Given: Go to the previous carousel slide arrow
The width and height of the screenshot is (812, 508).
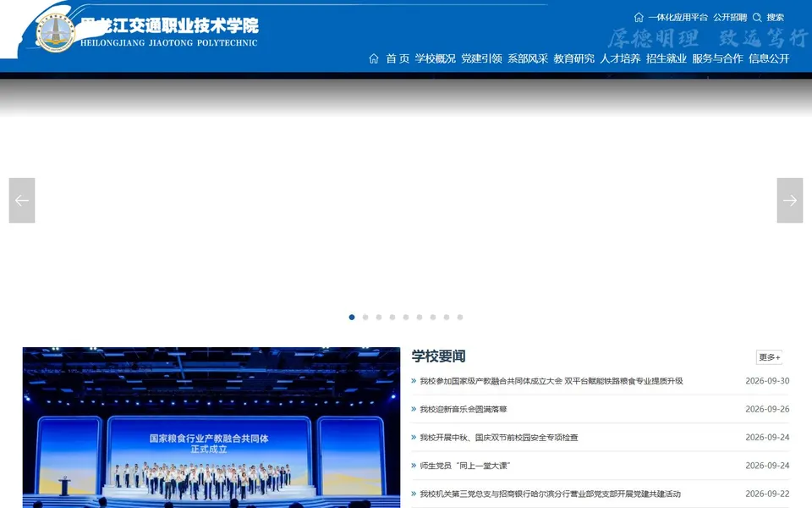Looking at the screenshot, I should coord(22,200).
